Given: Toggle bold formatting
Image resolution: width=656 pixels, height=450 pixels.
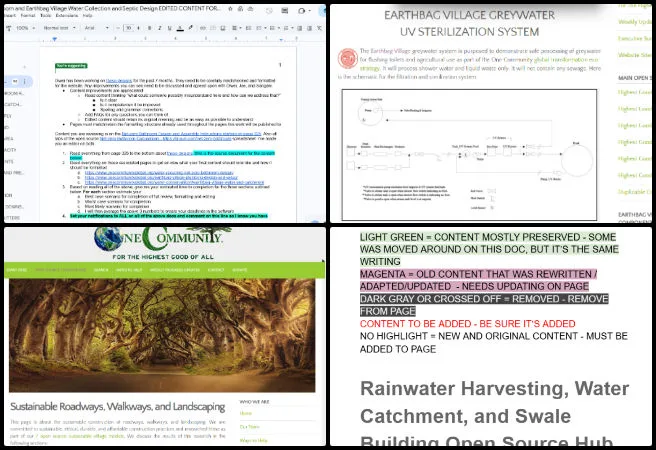Looking at the screenshot, I should pos(149,28).
